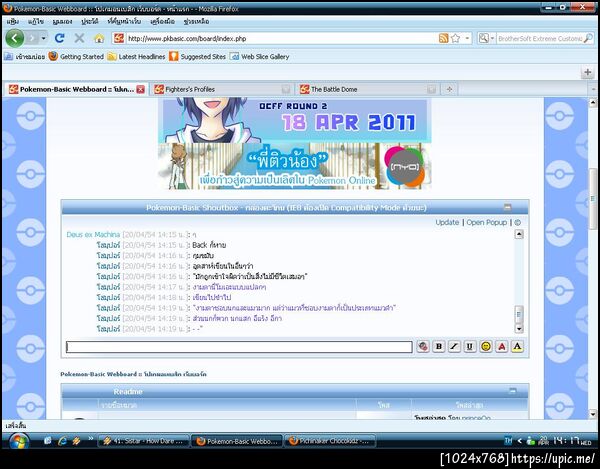
Task: Click the Pokemon Online NYO banner
Action: (295, 166)
